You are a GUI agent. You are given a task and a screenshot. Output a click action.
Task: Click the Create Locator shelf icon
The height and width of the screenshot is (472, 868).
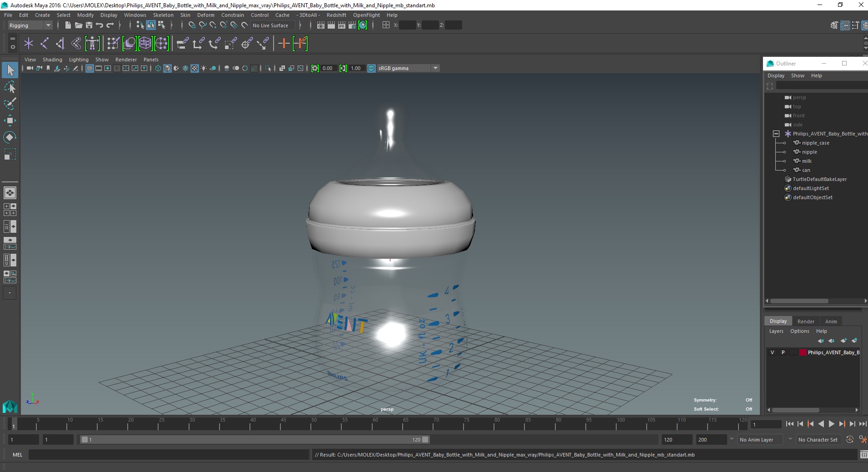pos(29,44)
